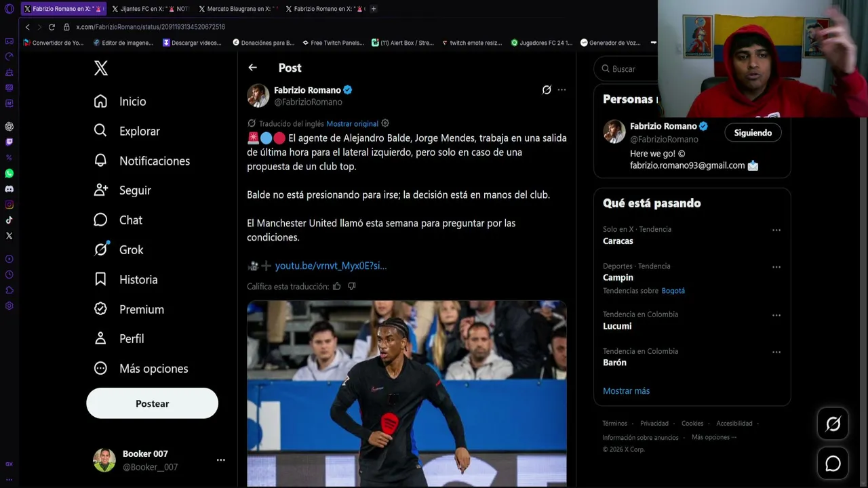Open TikTok from the browser sidebar

click(x=9, y=220)
